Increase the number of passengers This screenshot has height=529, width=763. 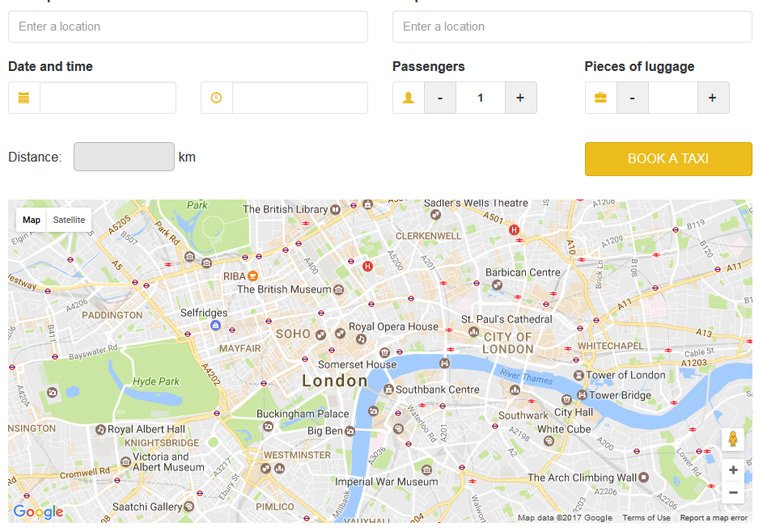(520, 98)
